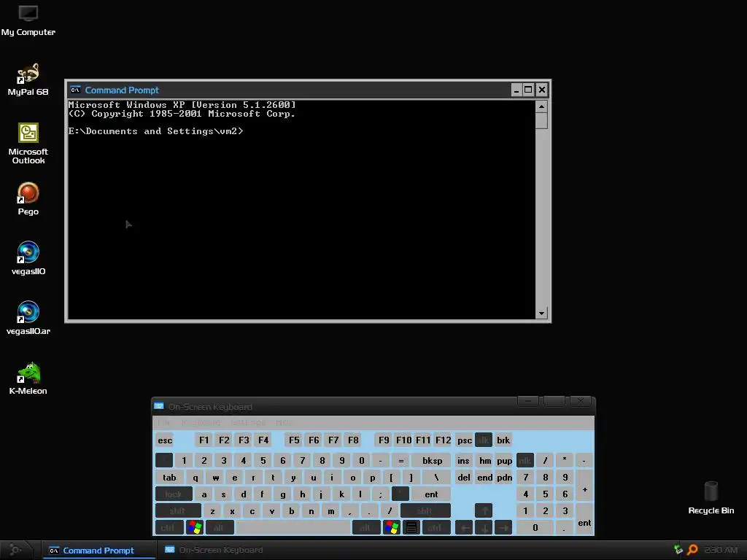Click the F5 function key
This screenshot has height=560, width=747.
[x=294, y=440]
